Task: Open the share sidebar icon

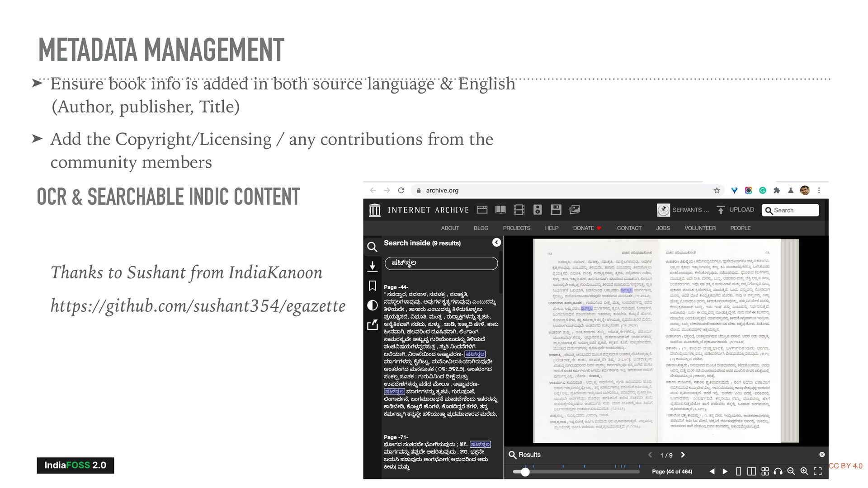Action: point(372,325)
